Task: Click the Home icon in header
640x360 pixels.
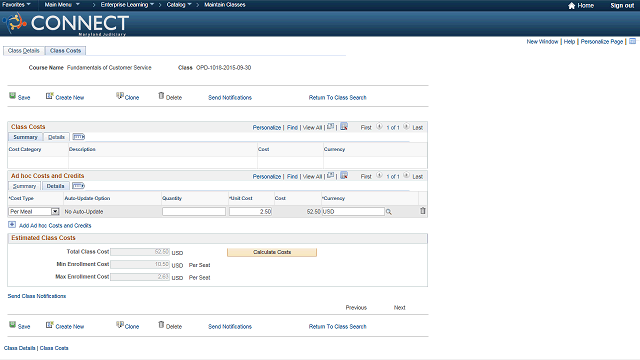Action: [571, 5]
